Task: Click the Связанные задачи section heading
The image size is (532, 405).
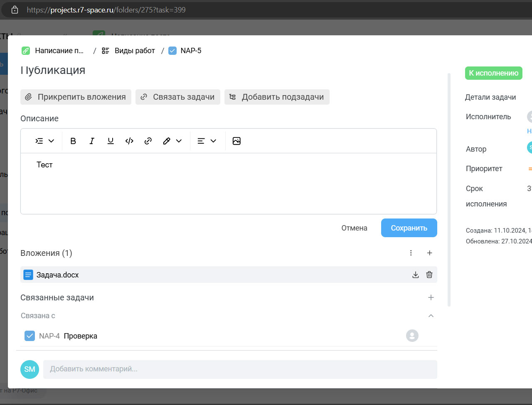Action: (x=57, y=297)
